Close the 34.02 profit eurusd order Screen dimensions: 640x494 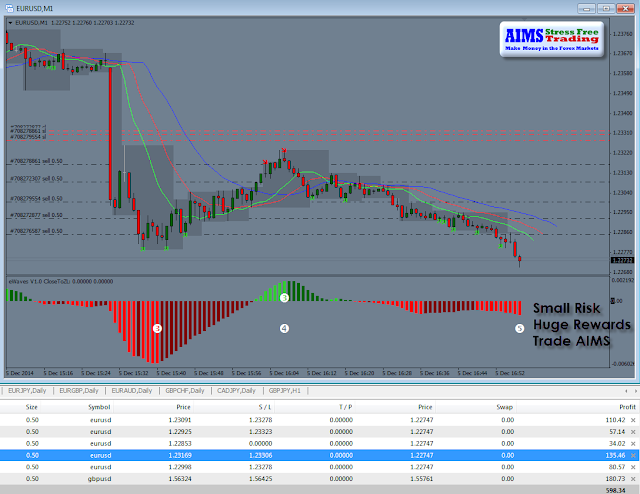pyautogui.click(x=633, y=443)
